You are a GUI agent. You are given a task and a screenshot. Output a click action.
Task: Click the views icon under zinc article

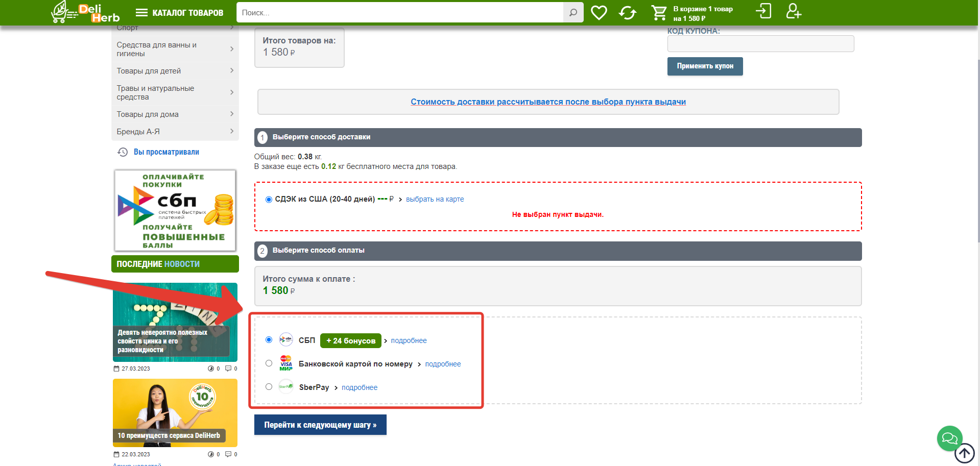(210, 369)
